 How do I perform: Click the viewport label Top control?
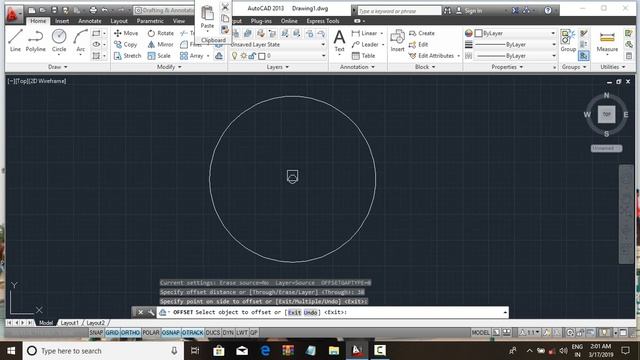click(21, 81)
